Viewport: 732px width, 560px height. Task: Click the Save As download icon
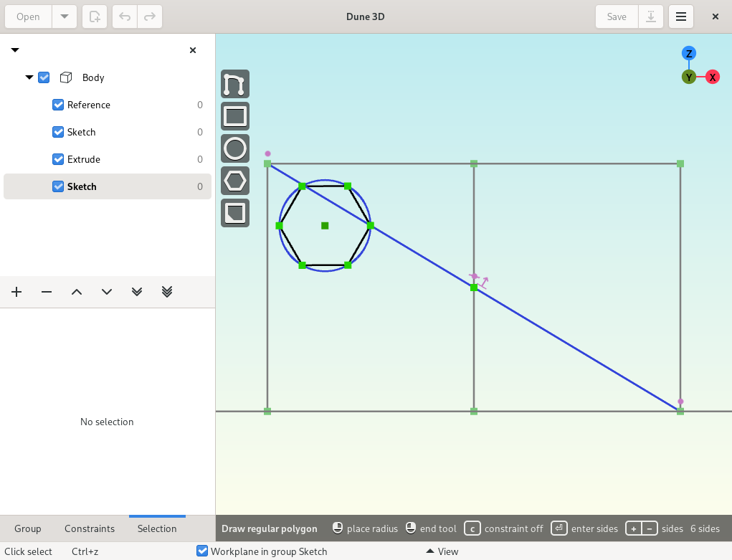click(x=651, y=16)
